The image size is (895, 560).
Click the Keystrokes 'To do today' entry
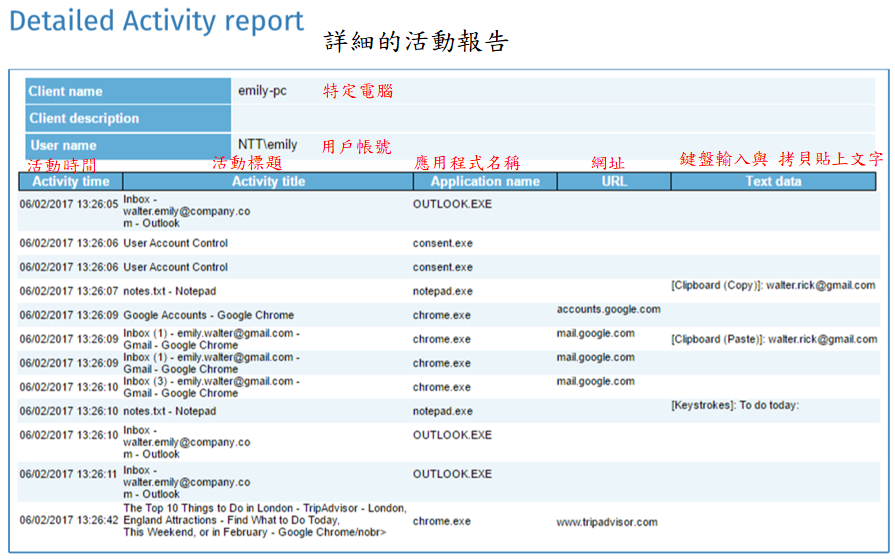tap(735, 406)
